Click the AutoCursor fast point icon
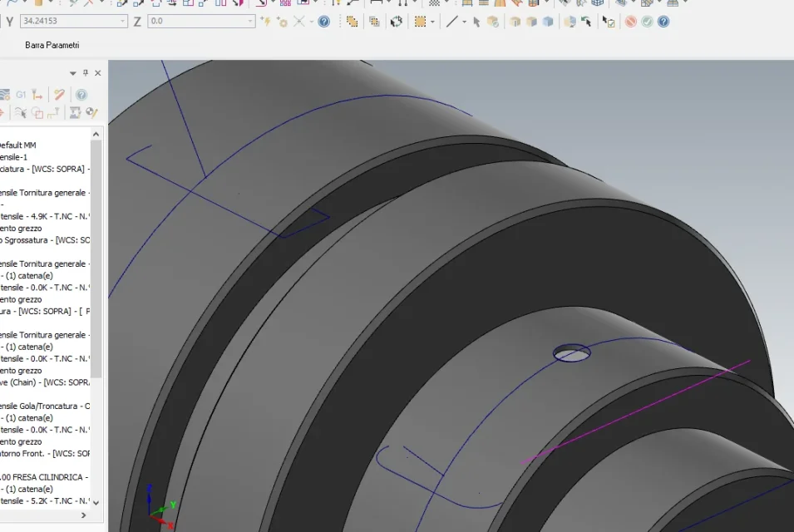Screen dimensions: 794x532 coord(266,22)
